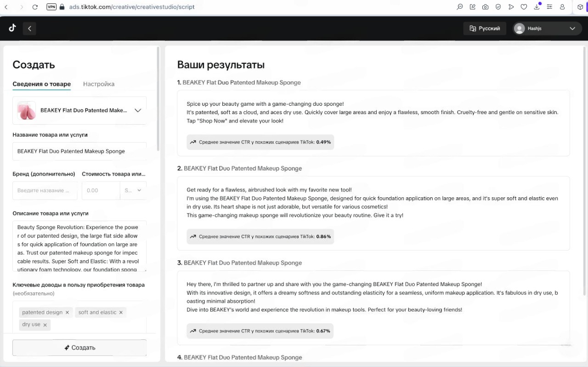Click the TikTok logo icon
Image resolution: width=588 pixels, height=367 pixels.
pos(12,28)
